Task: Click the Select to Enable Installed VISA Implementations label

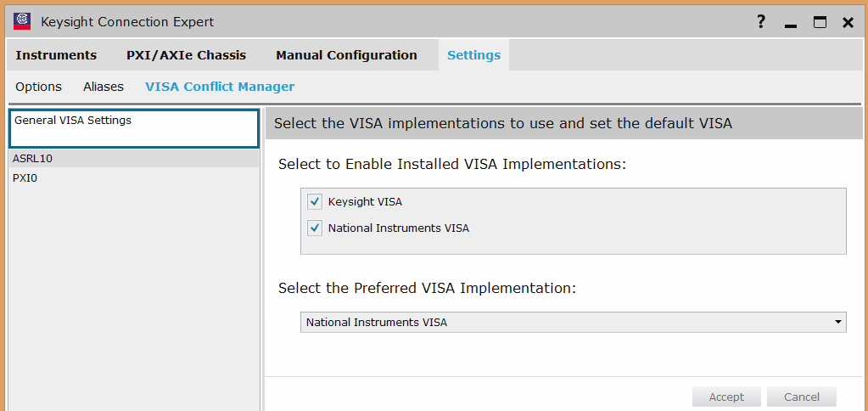Action: pos(451,164)
